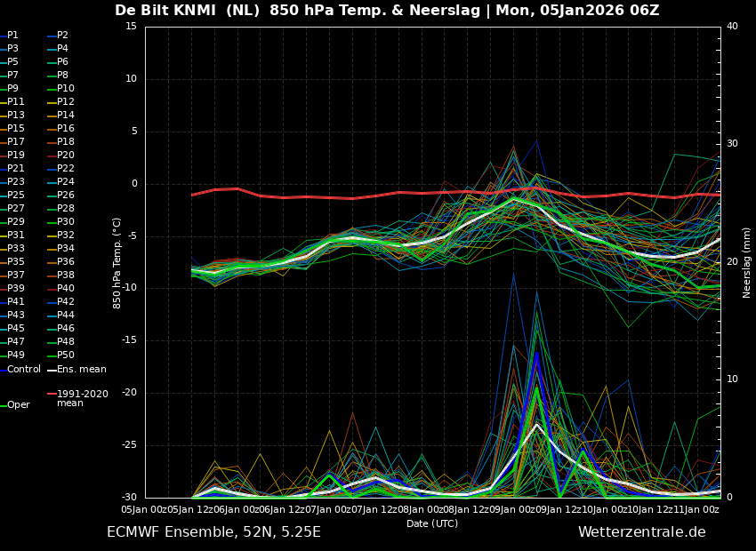The width and height of the screenshot is (756, 551).
Task: Click the 40 precipitation axis value
Action: 732,26
